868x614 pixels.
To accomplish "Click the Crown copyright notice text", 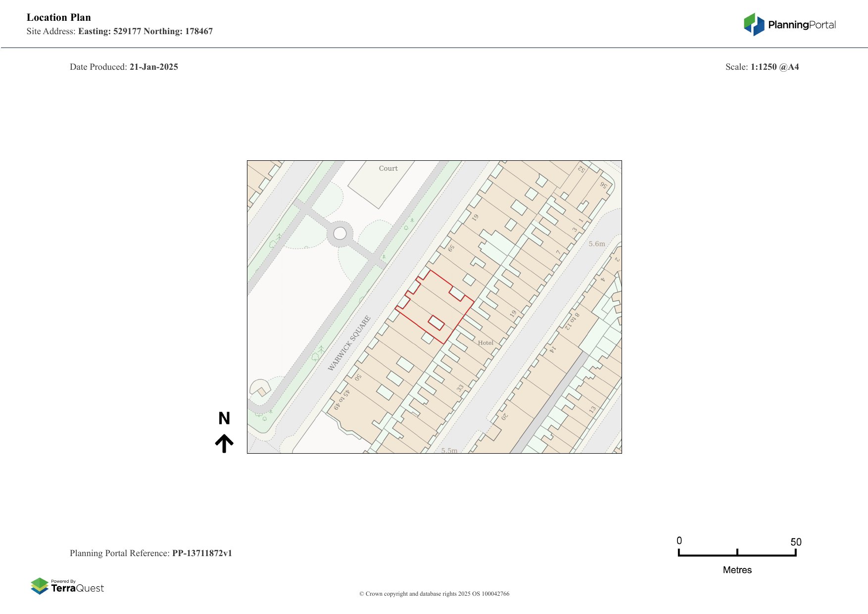I will (434, 594).
